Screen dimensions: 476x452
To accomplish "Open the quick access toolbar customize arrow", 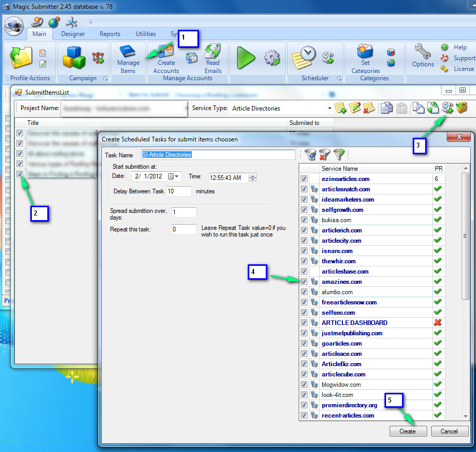I will [90, 22].
